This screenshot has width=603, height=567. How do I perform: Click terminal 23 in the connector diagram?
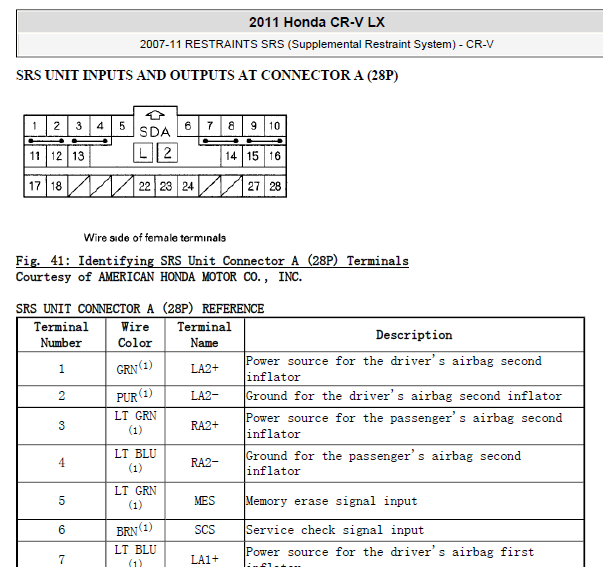(166, 186)
